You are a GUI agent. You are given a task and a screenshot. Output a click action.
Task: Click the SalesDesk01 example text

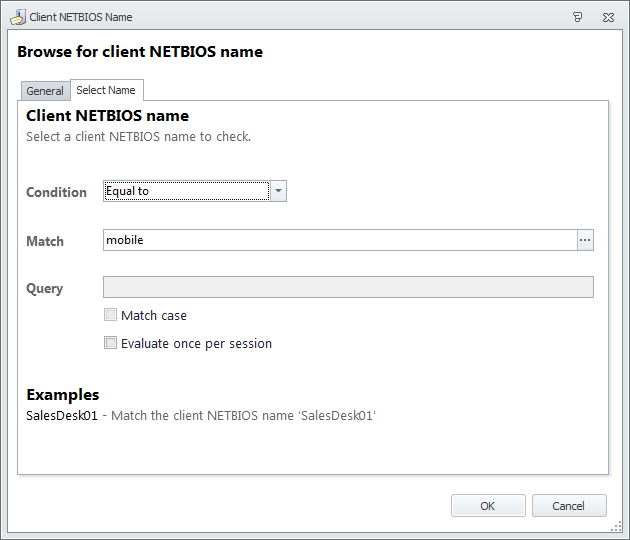[62, 415]
